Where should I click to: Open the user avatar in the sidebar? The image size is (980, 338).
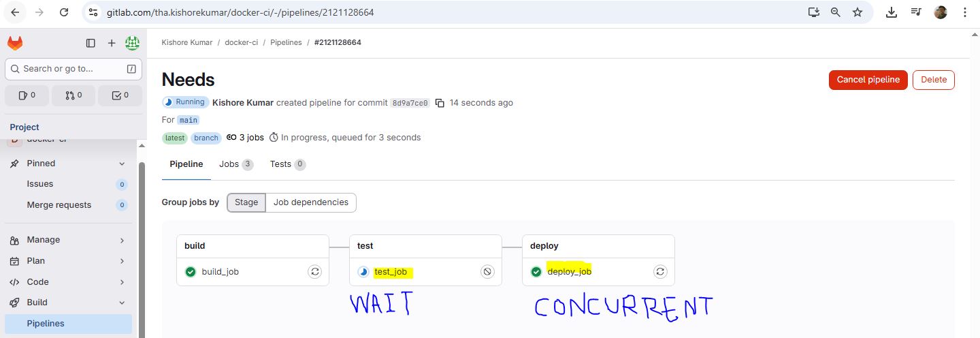(132, 43)
